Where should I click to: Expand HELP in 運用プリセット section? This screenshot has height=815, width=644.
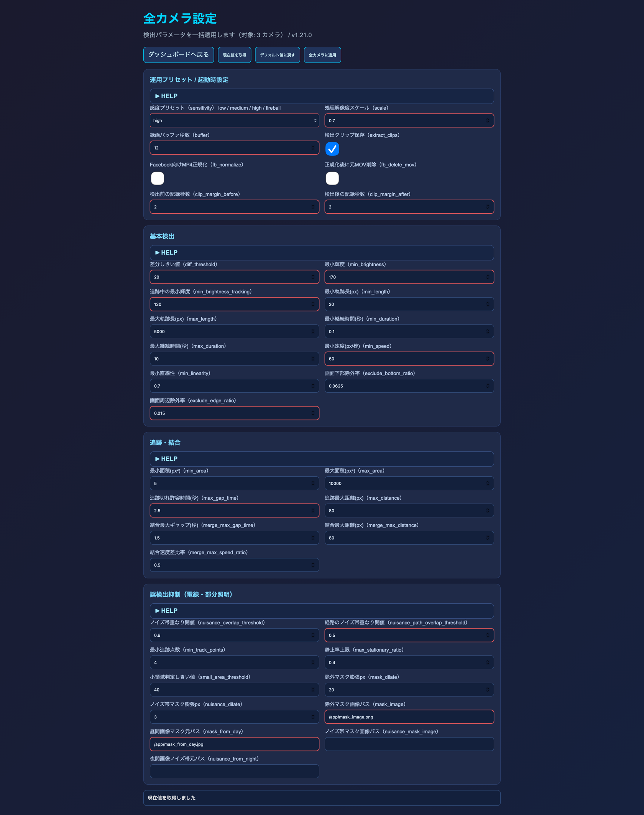[166, 96]
